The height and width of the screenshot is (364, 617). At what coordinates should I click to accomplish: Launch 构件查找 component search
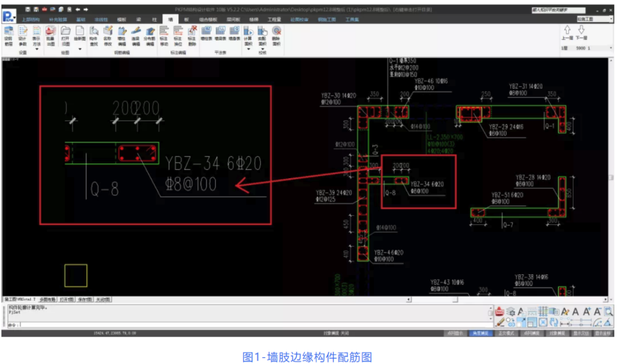[x=93, y=36]
